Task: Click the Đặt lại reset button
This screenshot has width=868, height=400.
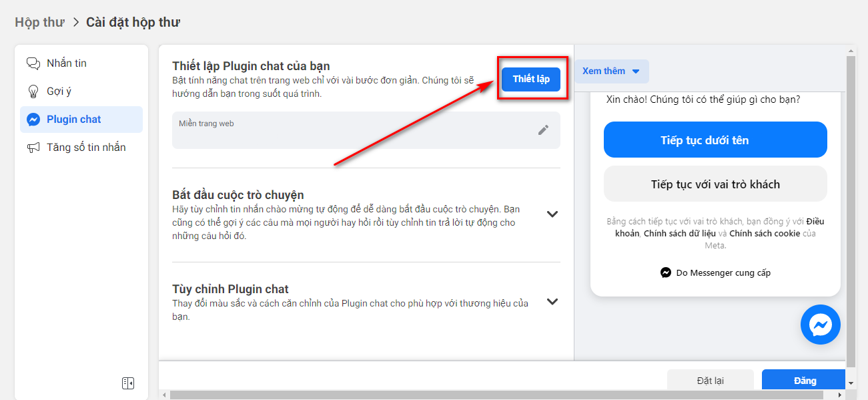Action: [710, 381]
